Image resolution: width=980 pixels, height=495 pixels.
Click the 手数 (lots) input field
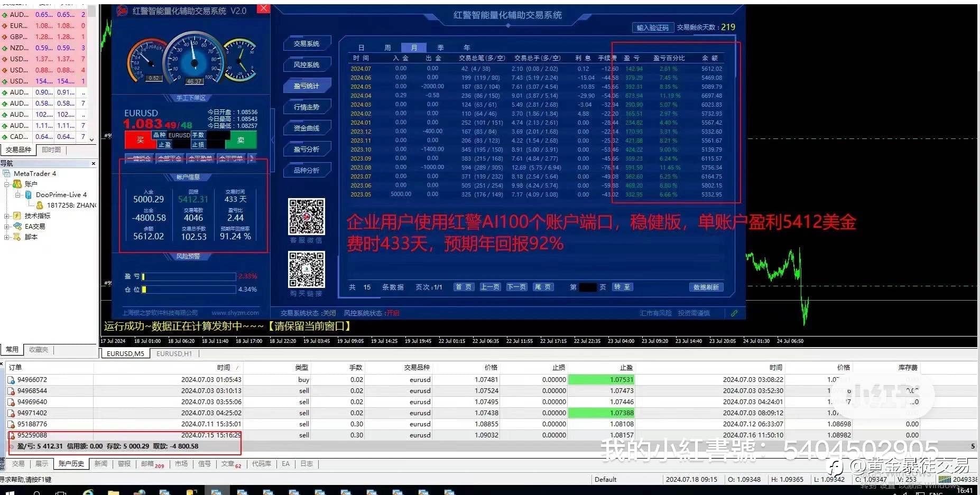(x=217, y=135)
